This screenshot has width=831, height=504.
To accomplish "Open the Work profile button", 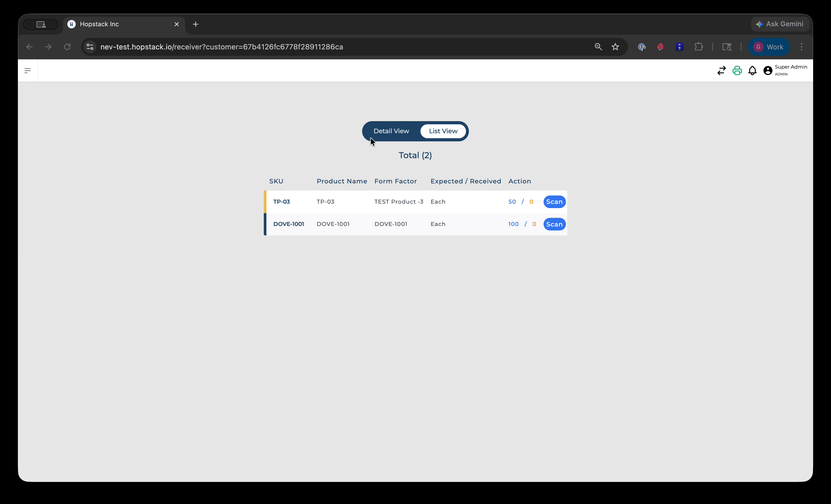I will (x=769, y=47).
